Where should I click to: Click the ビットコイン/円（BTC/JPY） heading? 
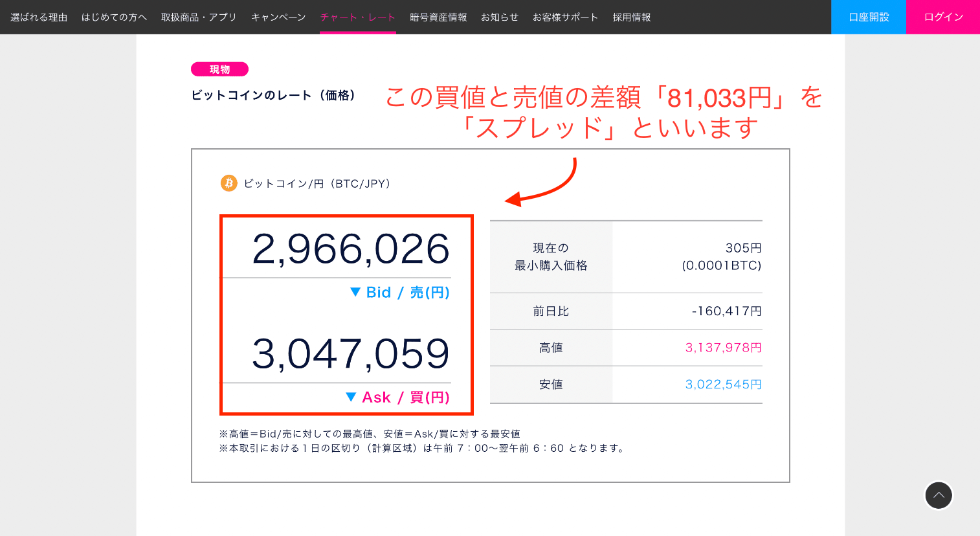click(x=317, y=184)
